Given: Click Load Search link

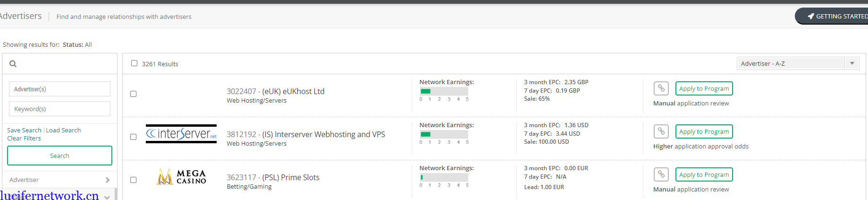Looking at the screenshot, I should coord(63,130).
